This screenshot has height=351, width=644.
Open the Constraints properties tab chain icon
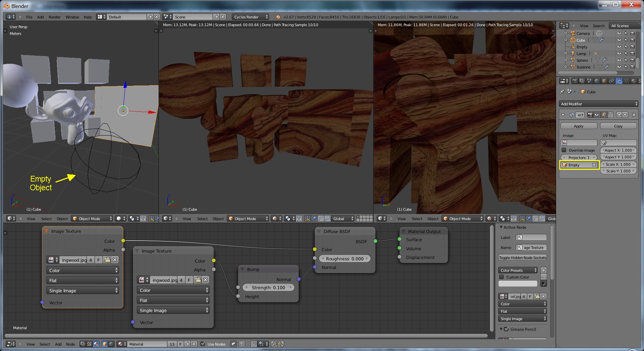pos(611,81)
